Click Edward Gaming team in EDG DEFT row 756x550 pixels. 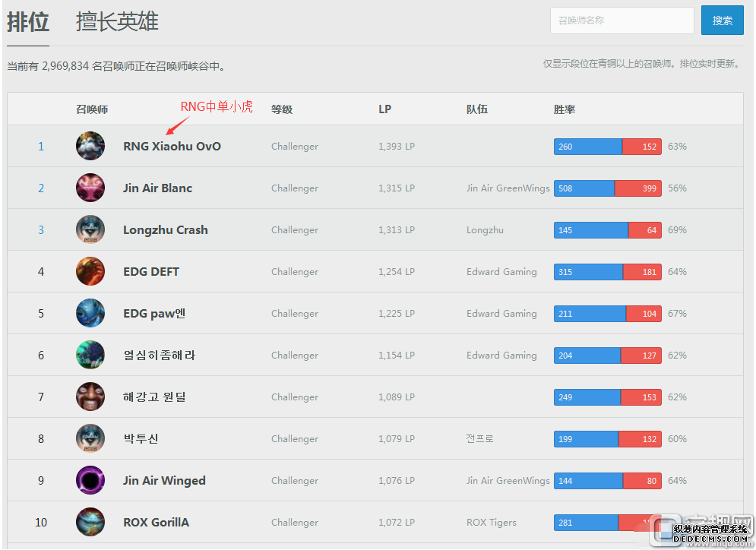(x=501, y=272)
